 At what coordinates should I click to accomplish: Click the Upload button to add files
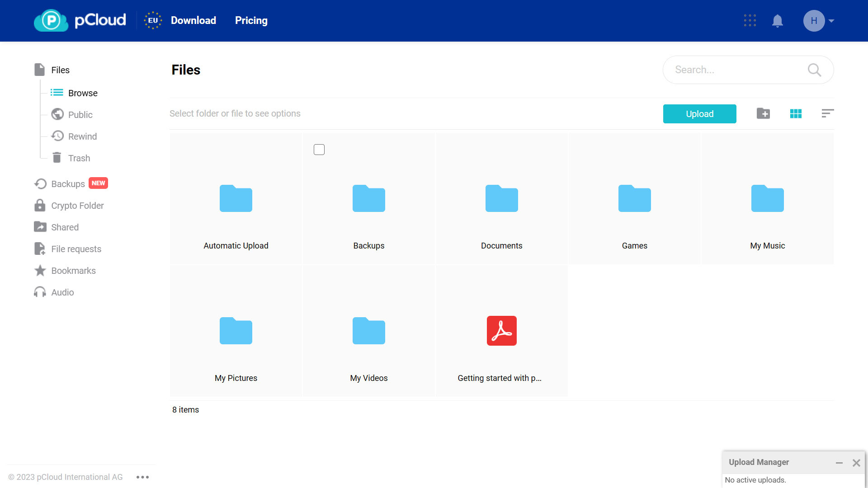pos(700,113)
